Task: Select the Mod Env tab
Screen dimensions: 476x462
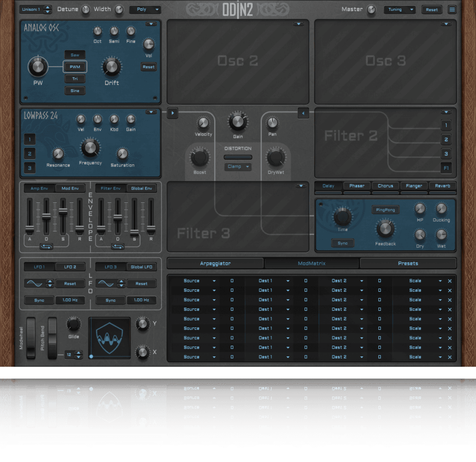Action: [x=70, y=188]
